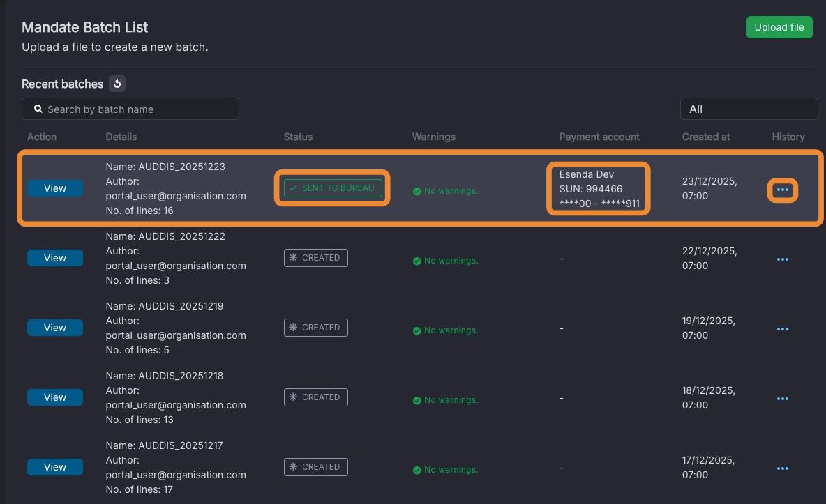
Task: View the AUDDIS_20251217 batch
Action: coord(55,467)
